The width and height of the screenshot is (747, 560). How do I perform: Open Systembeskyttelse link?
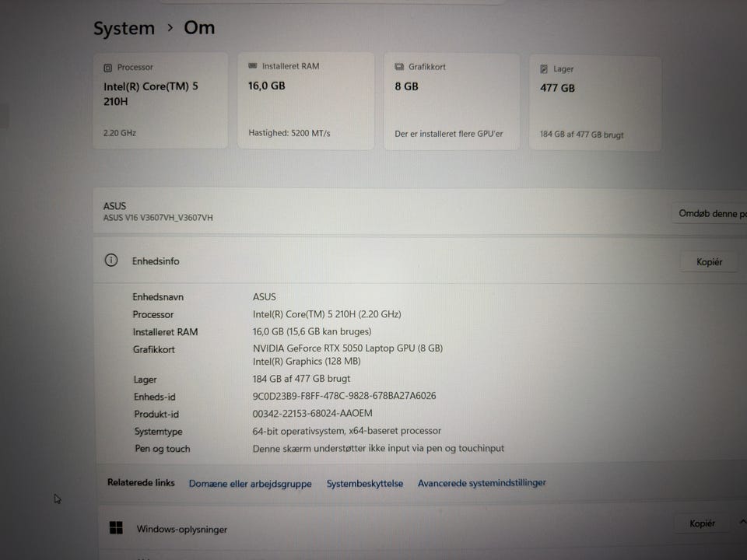(x=364, y=483)
